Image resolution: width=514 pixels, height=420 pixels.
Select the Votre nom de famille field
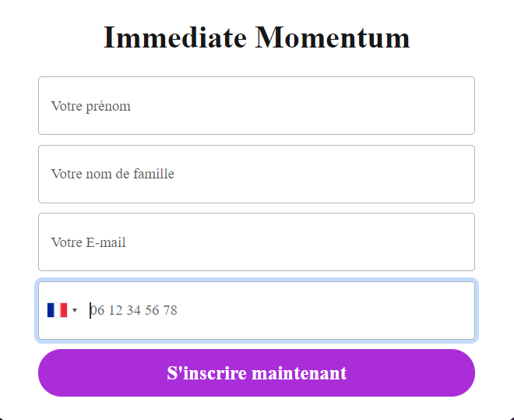pos(256,174)
